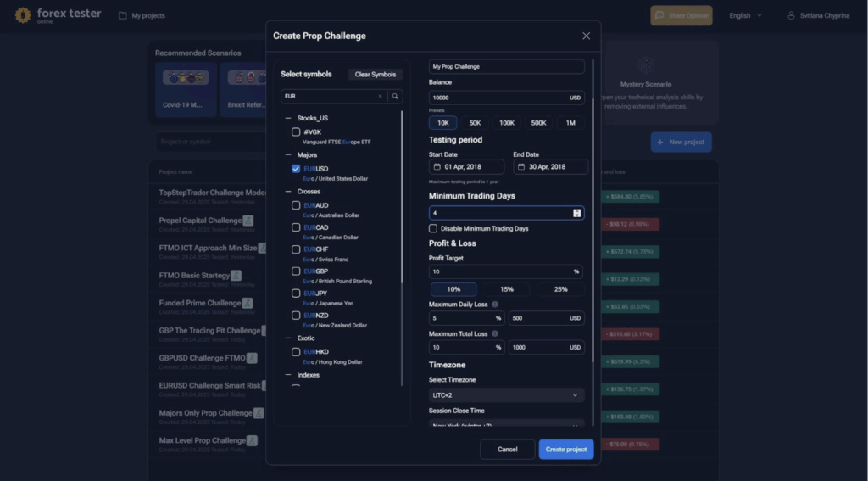The width and height of the screenshot is (868, 481).
Task: Close the Create Prop Challenge dialog
Action: click(587, 36)
